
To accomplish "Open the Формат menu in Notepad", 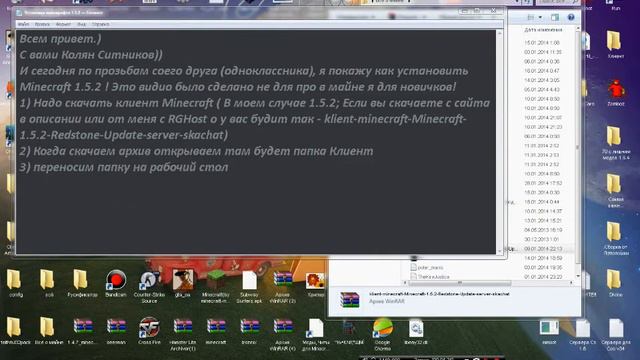I will click(63, 24).
